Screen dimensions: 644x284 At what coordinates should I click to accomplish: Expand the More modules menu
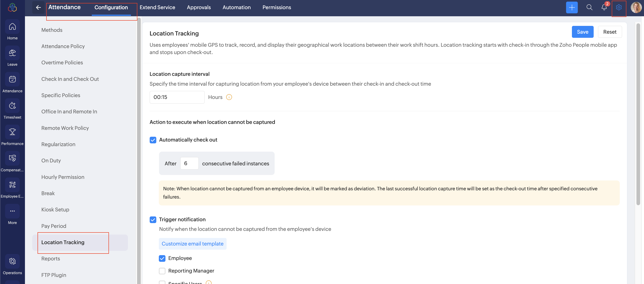tap(12, 211)
